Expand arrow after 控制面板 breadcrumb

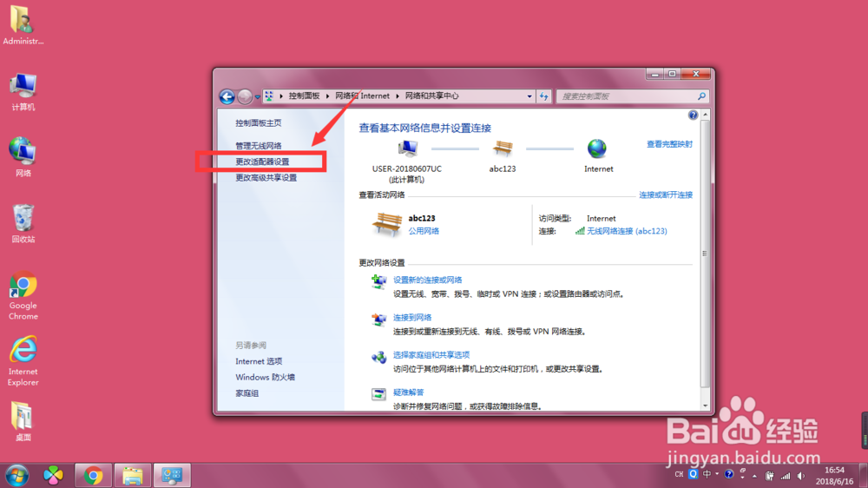328,96
